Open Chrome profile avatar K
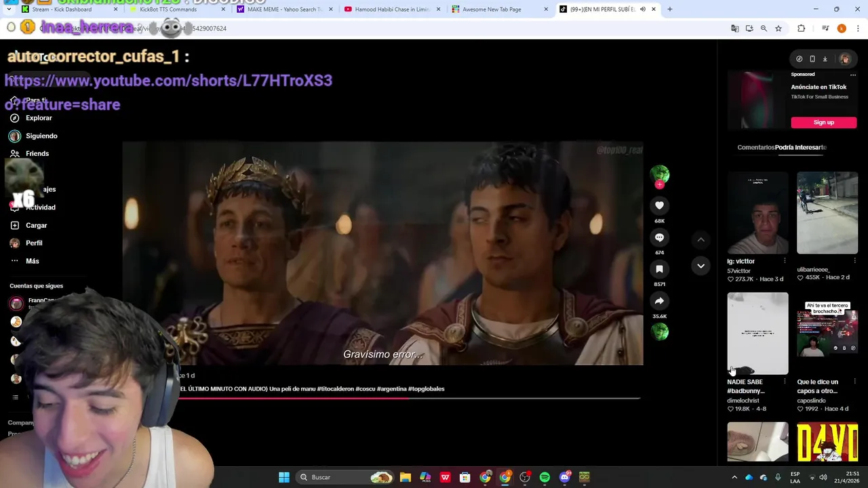Image resolution: width=868 pixels, height=488 pixels. (842, 28)
